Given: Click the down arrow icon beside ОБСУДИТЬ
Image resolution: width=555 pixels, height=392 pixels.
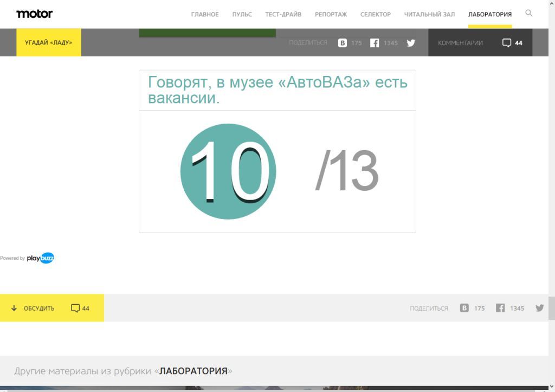Looking at the screenshot, I should tap(14, 308).
